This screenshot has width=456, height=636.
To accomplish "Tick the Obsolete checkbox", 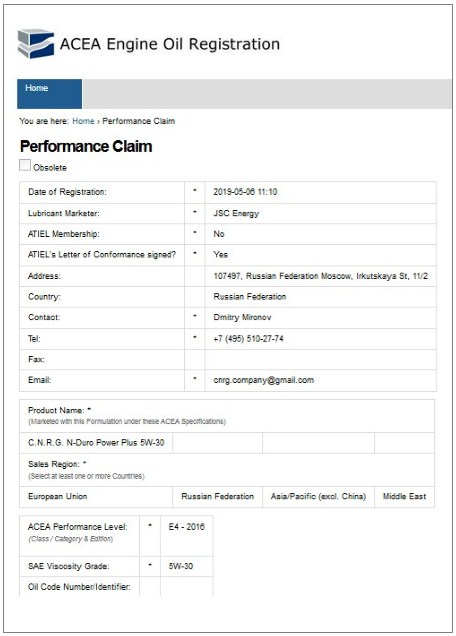I will click(25, 165).
